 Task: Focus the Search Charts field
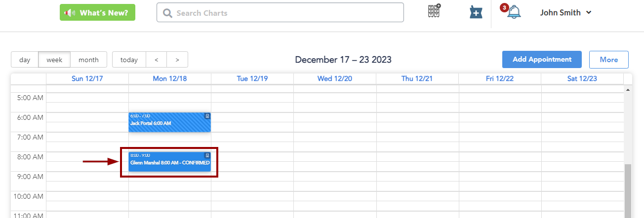[x=286, y=13]
